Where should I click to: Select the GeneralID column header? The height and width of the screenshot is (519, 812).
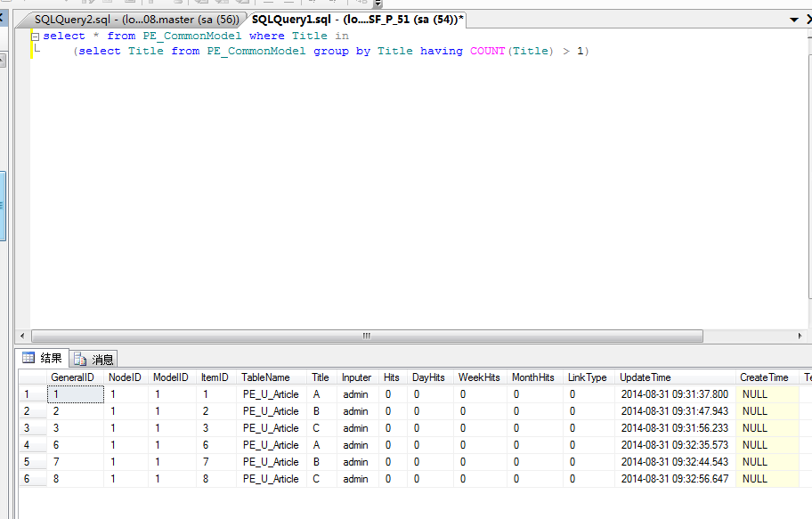coord(72,377)
